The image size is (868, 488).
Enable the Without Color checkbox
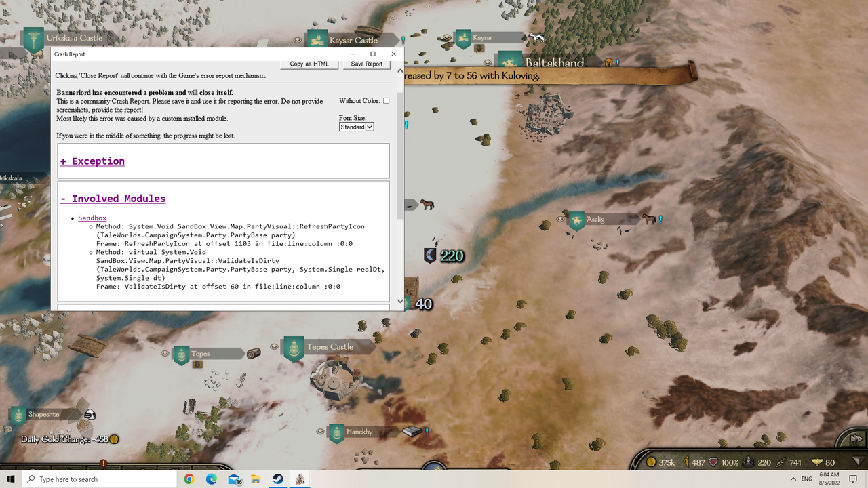[386, 101]
